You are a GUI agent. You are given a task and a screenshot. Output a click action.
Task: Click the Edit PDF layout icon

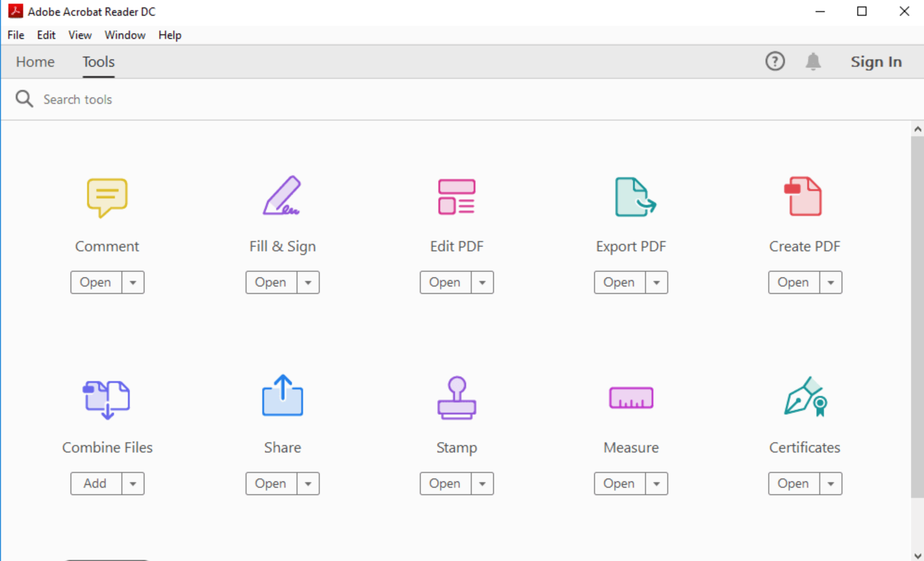[x=456, y=197]
